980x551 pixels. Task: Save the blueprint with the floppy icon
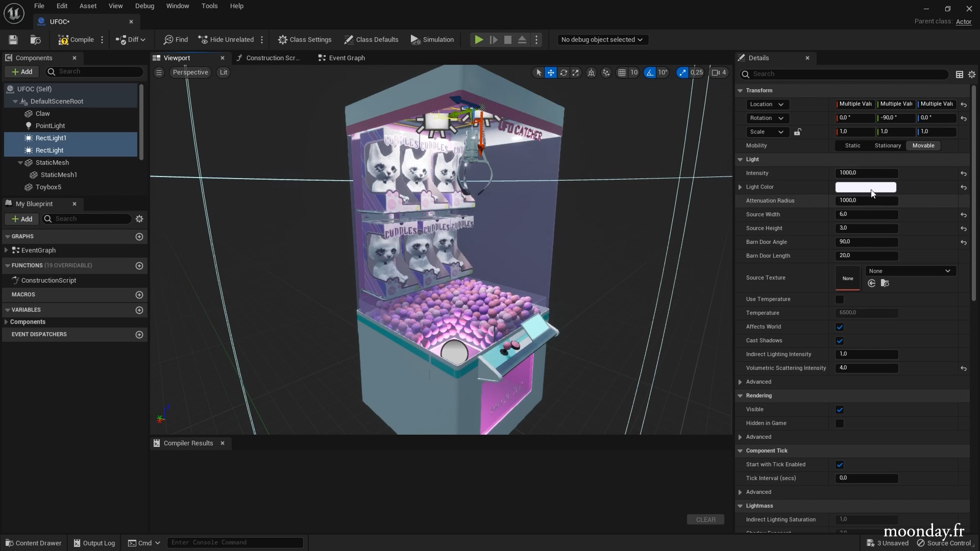pyautogui.click(x=13, y=40)
